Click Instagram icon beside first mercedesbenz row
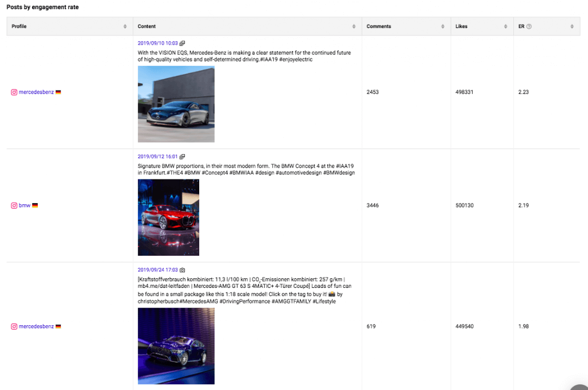 coord(14,92)
